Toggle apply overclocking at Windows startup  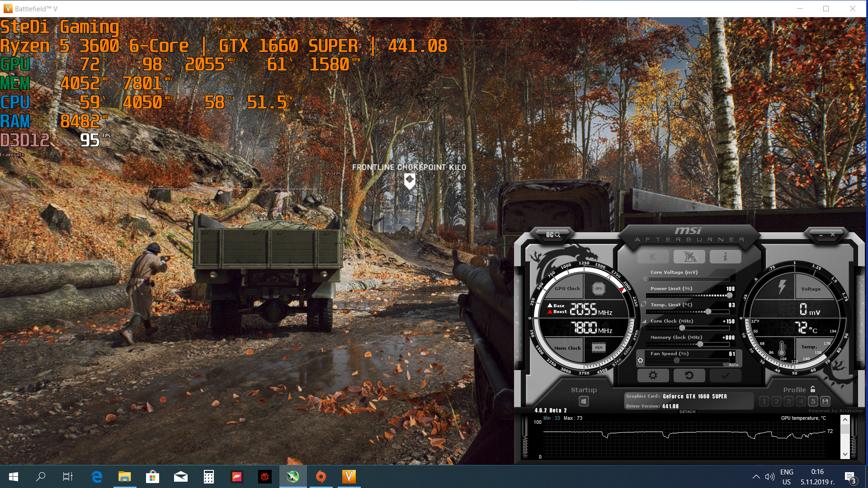click(x=584, y=401)
